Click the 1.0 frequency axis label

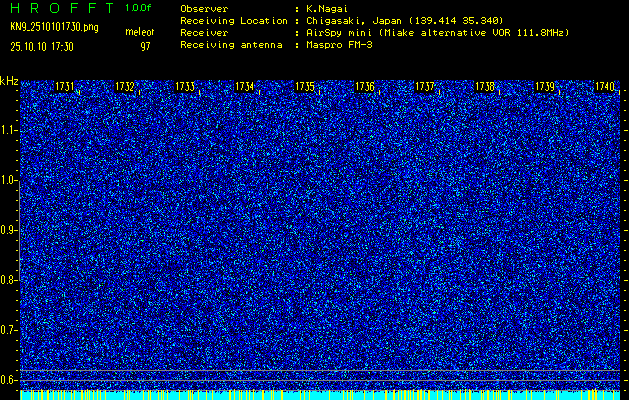(x=9, y=180)
